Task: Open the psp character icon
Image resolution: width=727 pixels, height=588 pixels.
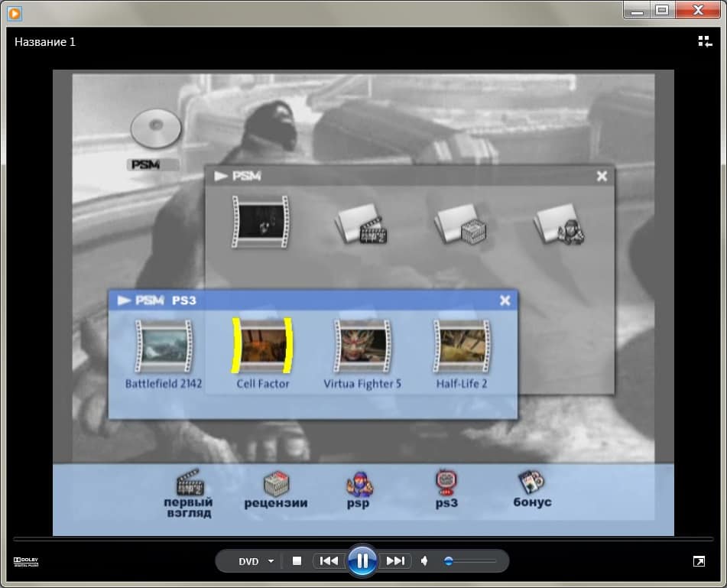Action: [x=359, y=484]
